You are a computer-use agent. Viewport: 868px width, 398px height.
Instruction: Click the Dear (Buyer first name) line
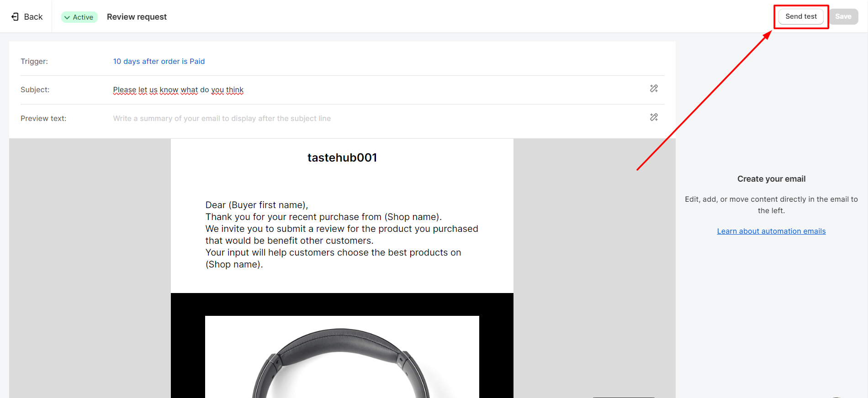257,205
